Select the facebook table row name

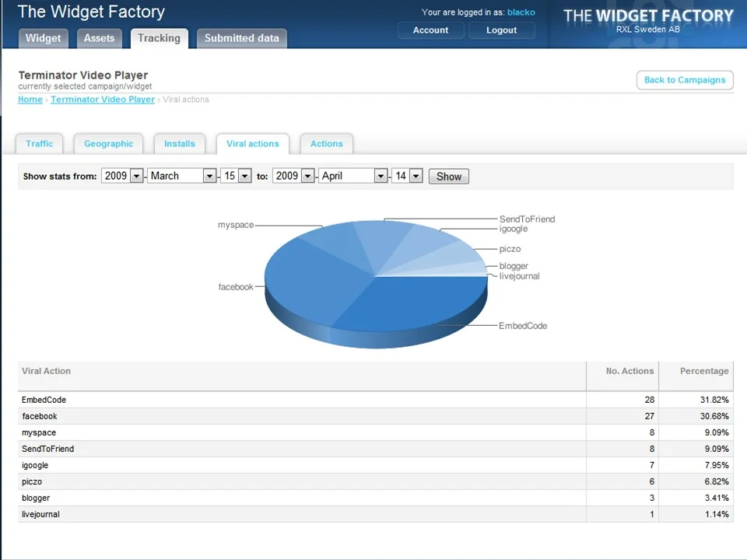coord(40,416)
